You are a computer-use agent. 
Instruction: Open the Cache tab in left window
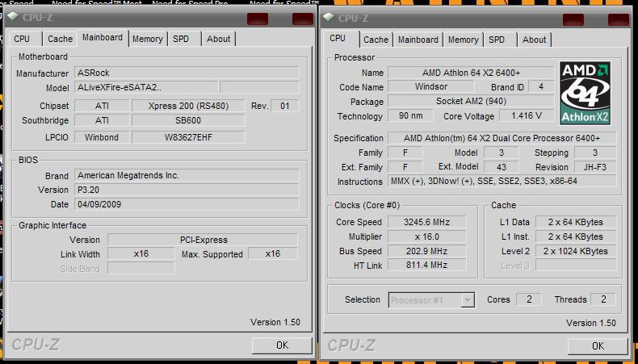click(x=60, y=39)
